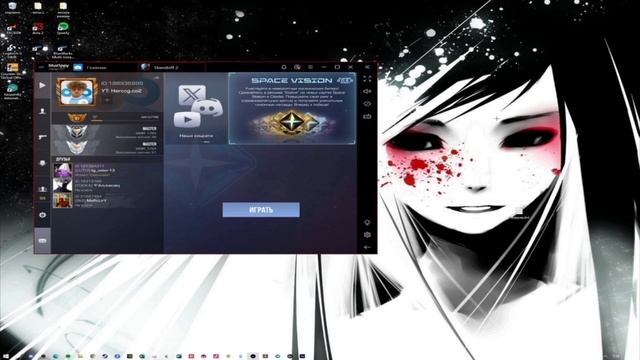Open the profile silhouette icon in game sidebar
The image size is (640, 360).
(x=42, y=111)
